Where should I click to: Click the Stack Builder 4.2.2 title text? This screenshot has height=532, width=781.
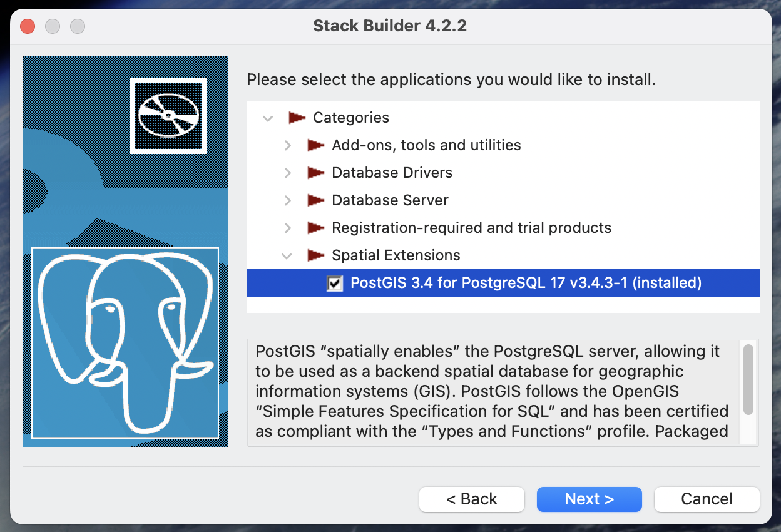tap(390, 26)
